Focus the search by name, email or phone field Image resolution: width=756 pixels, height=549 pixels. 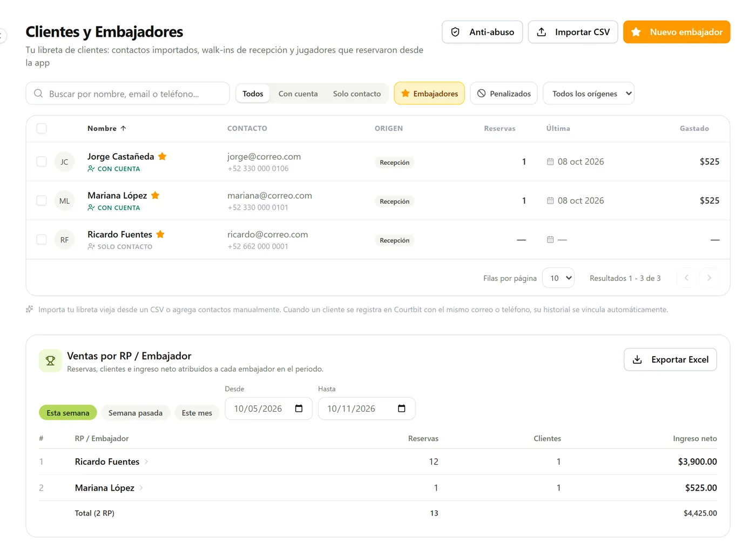[127, 93]
